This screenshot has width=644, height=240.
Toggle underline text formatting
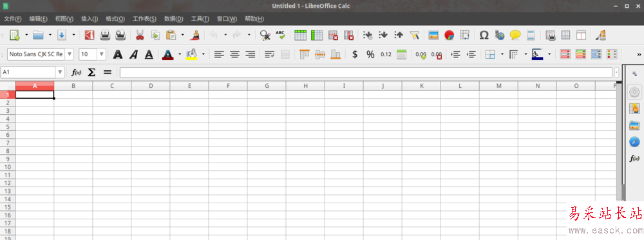click(x=149, y=54)
